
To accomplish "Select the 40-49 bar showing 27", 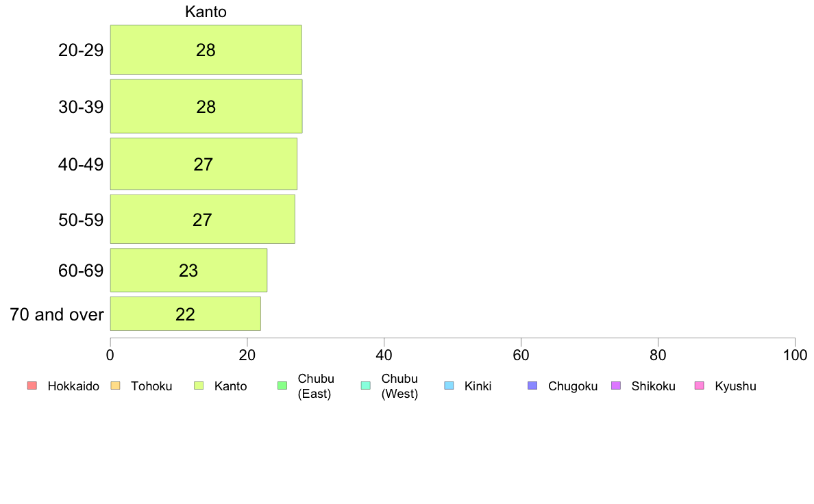I will (x=203, y=164).
